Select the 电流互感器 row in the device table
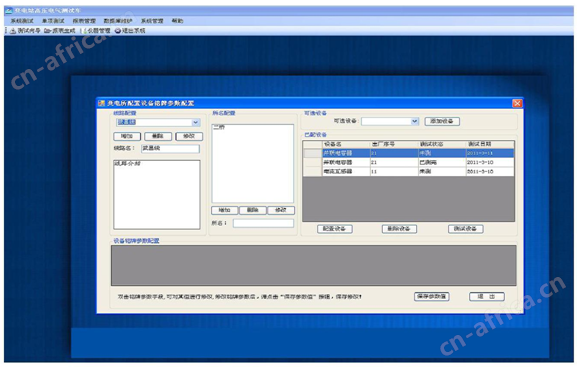577x367 pixels. click(408, 172)
